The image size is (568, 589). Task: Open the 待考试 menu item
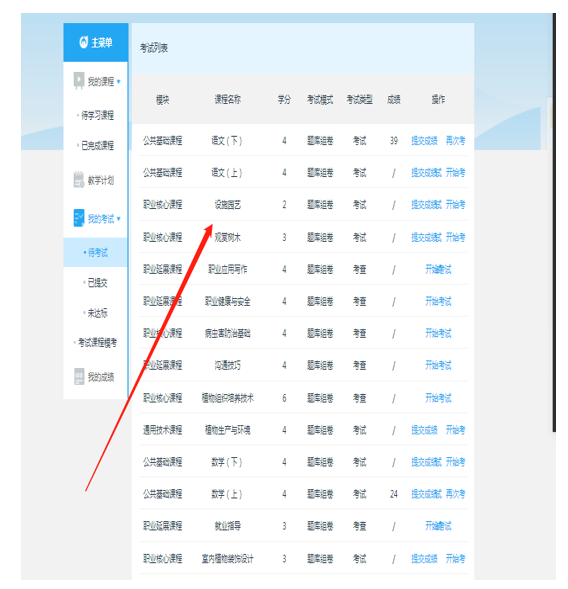point(98,252)
